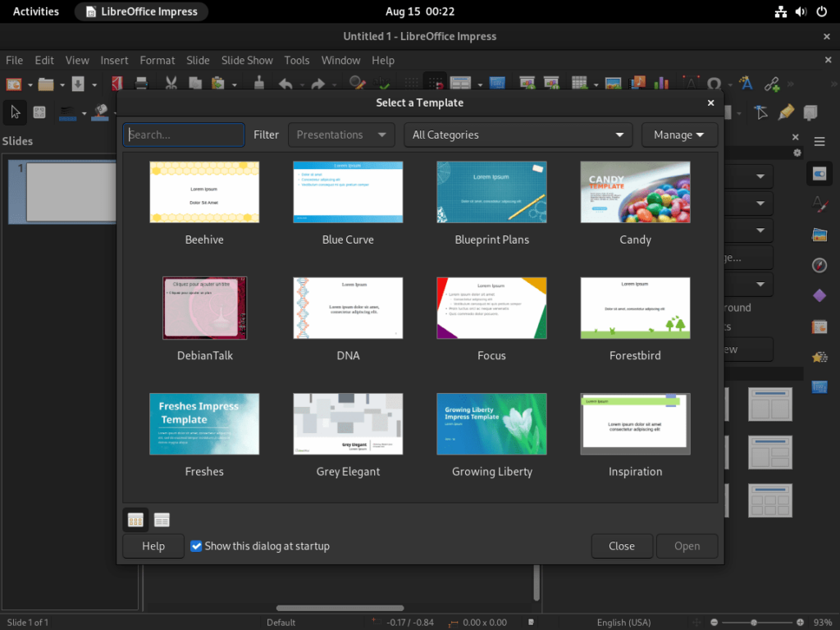This screenshot has width=840, height=630.
Task: Click the template Search field
Action: click(184, 135)
